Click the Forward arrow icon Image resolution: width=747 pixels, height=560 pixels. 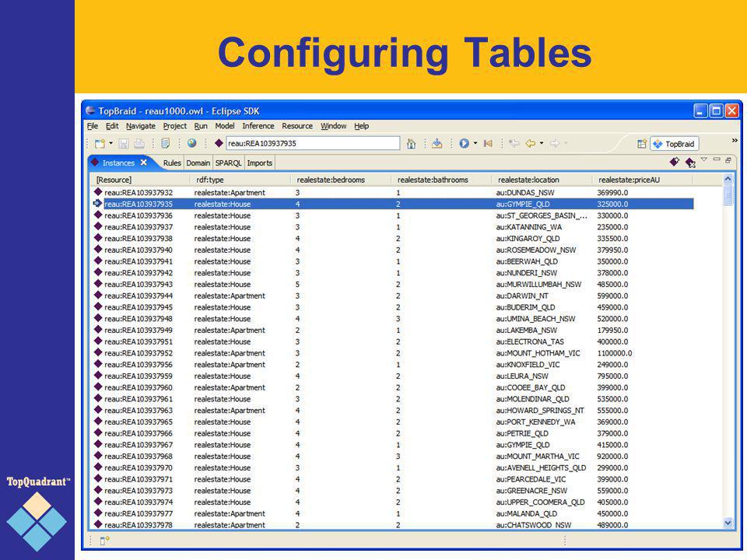click(x=555, y=143)
